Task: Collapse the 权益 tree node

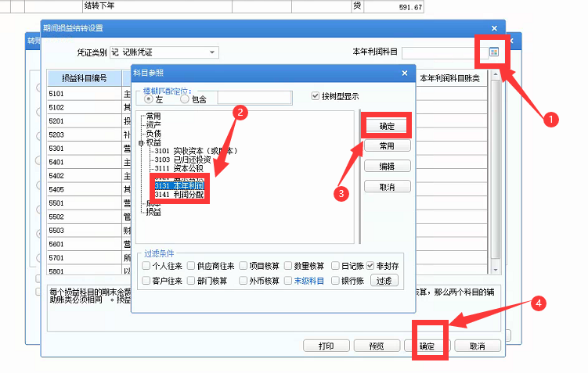Action: coord(141,142)
